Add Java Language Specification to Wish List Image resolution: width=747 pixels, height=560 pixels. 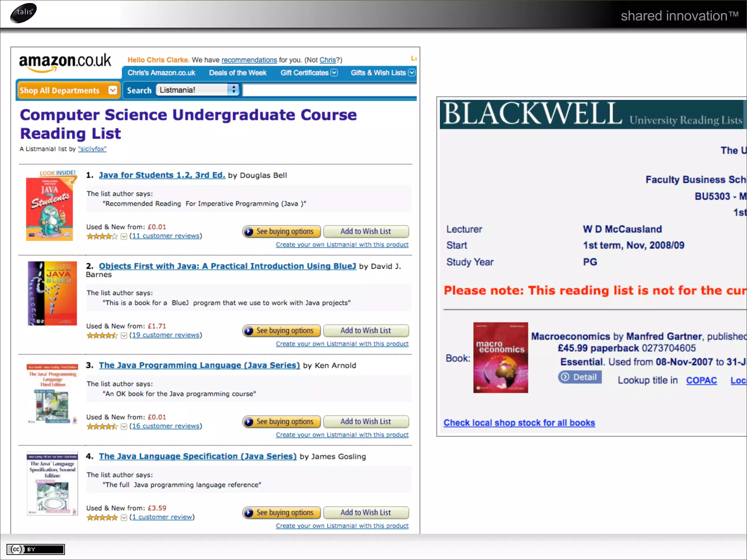coord(366,513)
